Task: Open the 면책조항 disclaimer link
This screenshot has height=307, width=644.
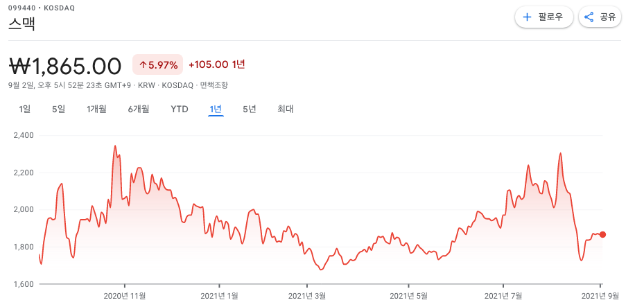Action: pyautogui.click(x=214, y=85)
